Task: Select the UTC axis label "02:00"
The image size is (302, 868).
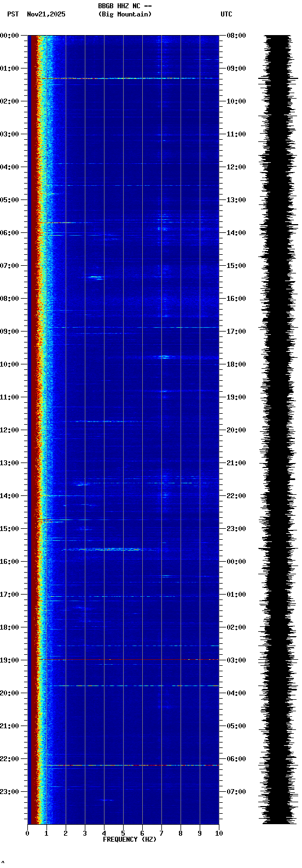Action: pos(236,627)
